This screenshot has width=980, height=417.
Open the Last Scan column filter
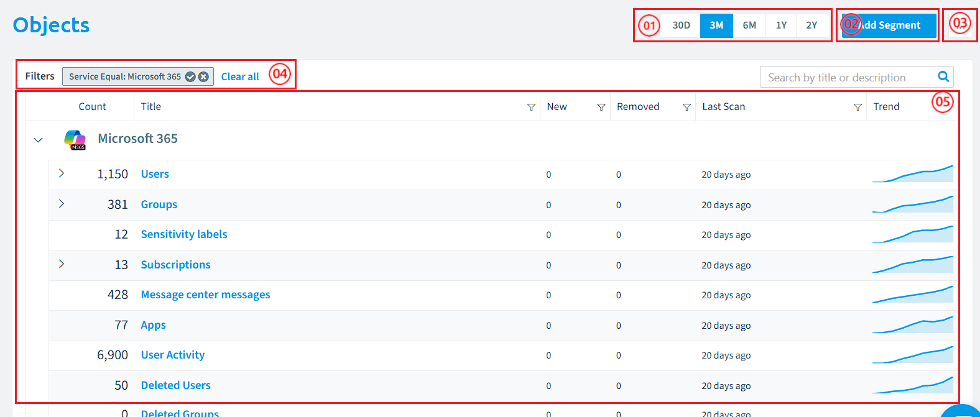[x=857, y=107]
